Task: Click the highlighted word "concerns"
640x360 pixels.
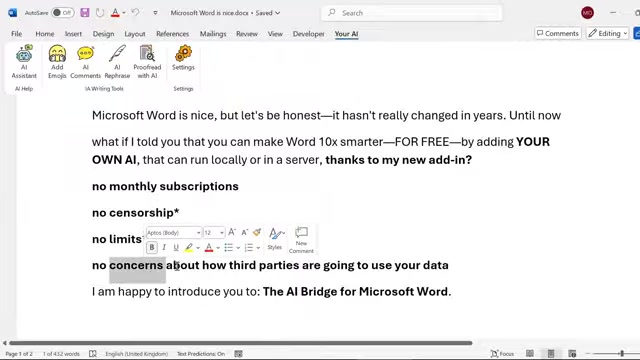Action: (136, 265)
